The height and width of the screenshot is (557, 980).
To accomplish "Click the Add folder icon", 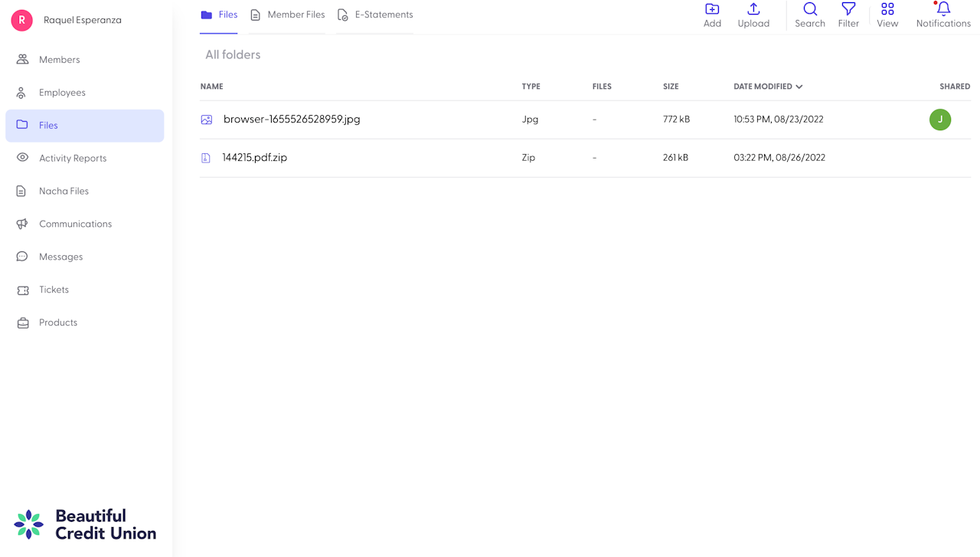I will coord(712,10).
